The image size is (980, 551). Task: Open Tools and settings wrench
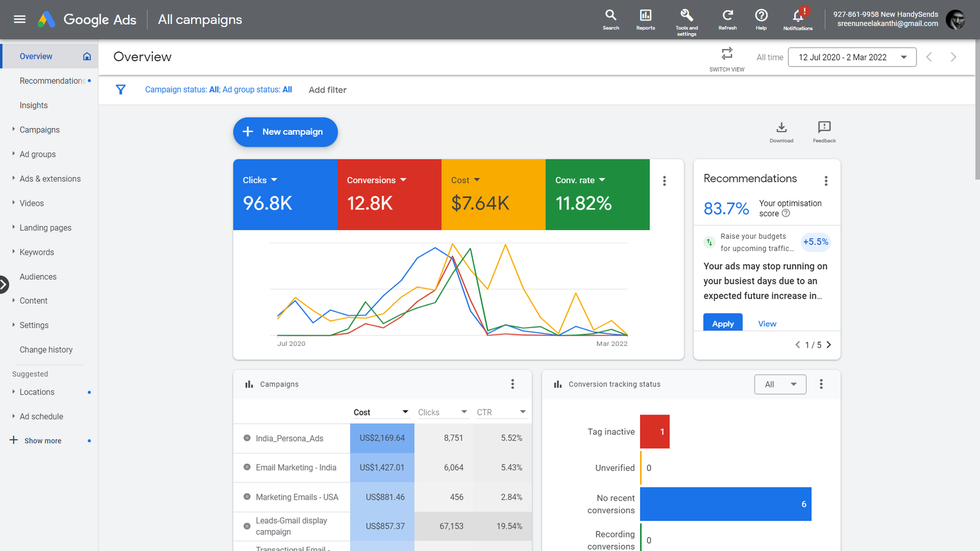coord(687,21)
